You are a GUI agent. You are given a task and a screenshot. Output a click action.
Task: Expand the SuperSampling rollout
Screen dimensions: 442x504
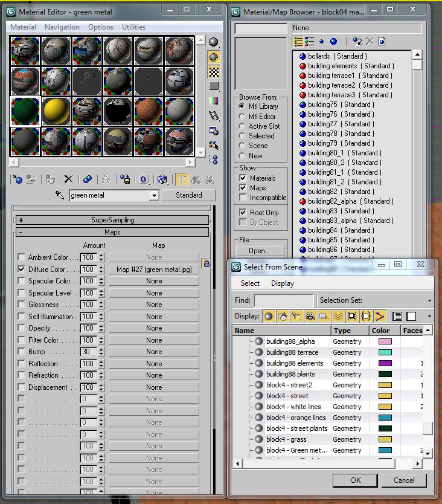[112, 220]
